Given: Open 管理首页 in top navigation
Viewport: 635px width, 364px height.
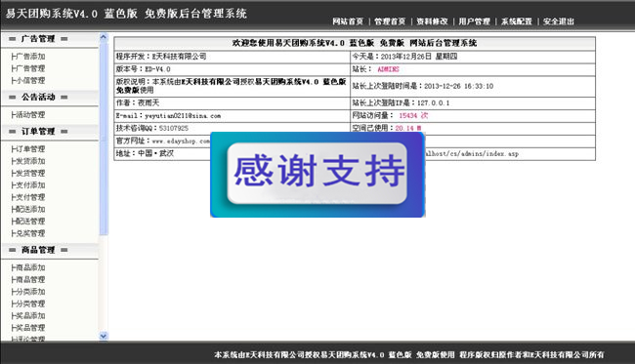Looking at the screenshot, I should point(390,21).
